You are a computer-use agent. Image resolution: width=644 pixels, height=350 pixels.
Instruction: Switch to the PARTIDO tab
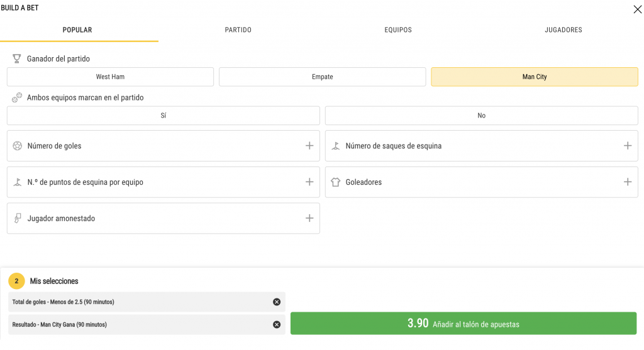238,30
